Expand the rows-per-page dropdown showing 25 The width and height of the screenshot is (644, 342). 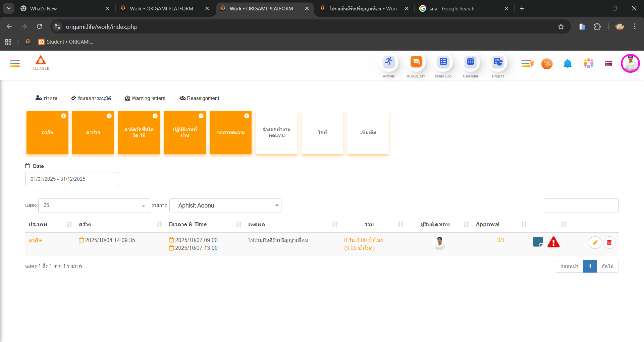(94, 206)
